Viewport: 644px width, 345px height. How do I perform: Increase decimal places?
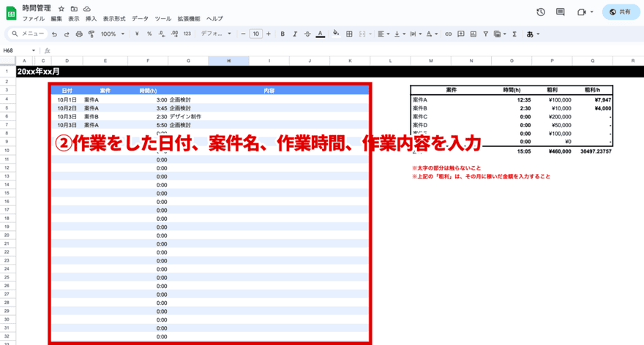point(174,34)
